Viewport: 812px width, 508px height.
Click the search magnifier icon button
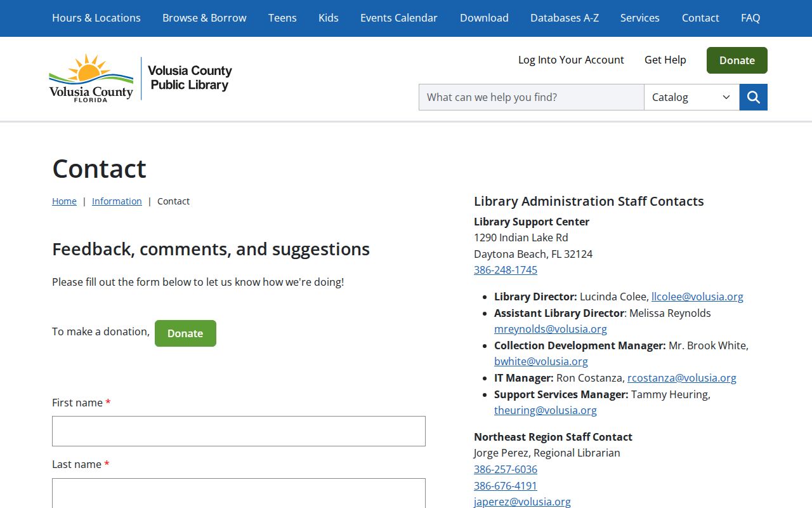[x=754, y=97]
